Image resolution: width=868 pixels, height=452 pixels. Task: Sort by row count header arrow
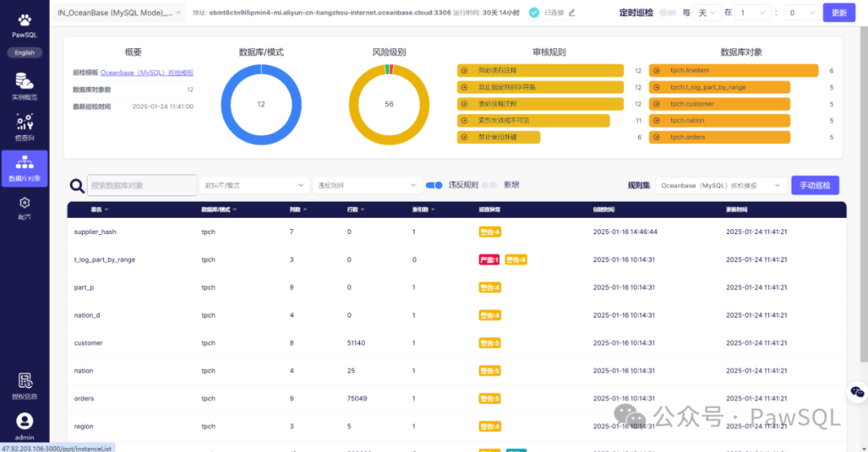(x=362, y=209)
